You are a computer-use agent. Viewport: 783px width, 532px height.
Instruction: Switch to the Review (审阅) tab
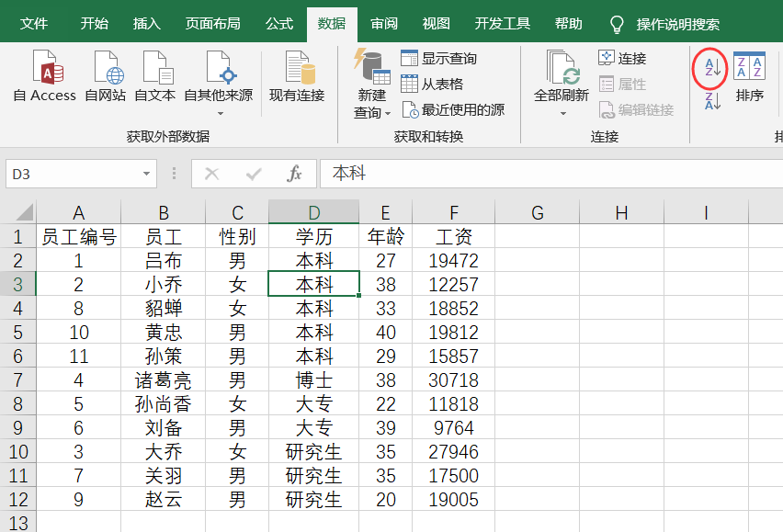pyautogui.click(x=383, y=24)
